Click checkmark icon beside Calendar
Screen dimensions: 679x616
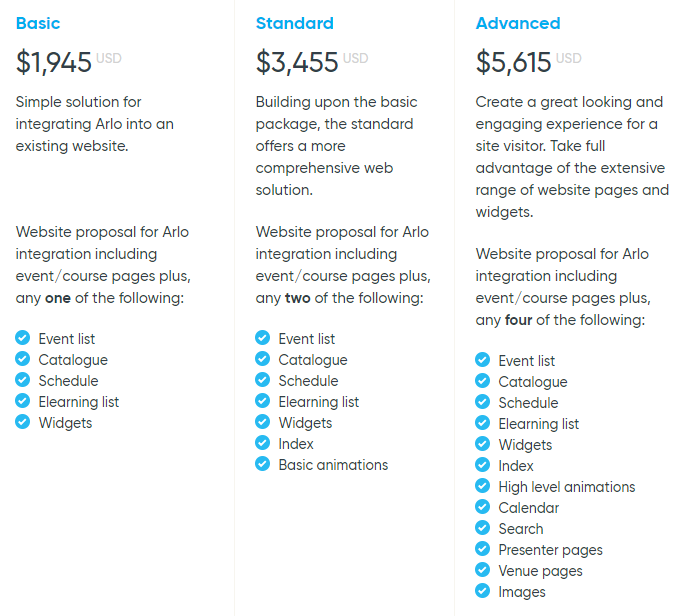point(482,506)
